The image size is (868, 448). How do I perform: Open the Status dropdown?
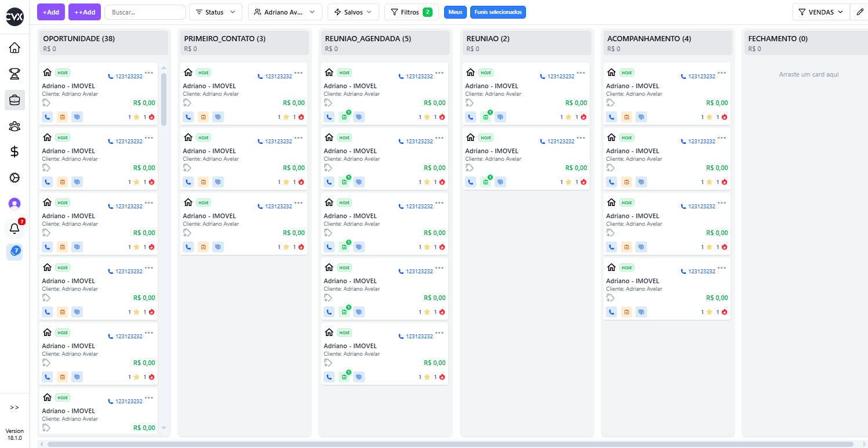click(215, 12)
